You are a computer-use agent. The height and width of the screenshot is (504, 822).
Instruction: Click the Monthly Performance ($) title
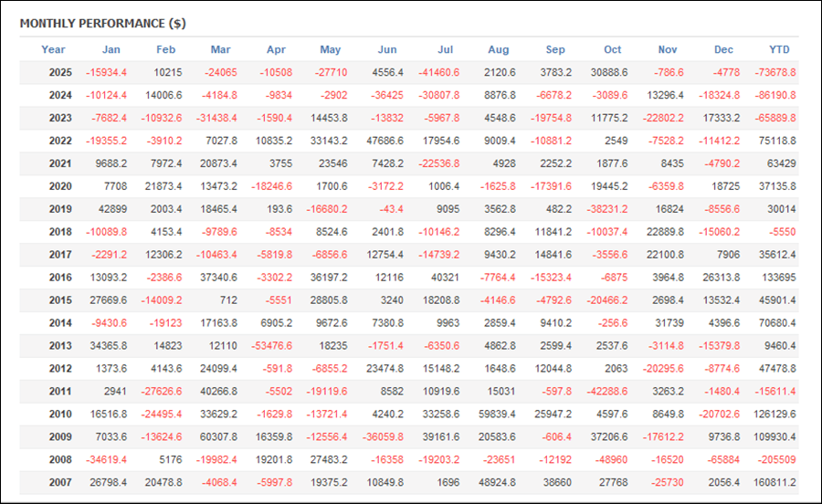coord(102,23)
